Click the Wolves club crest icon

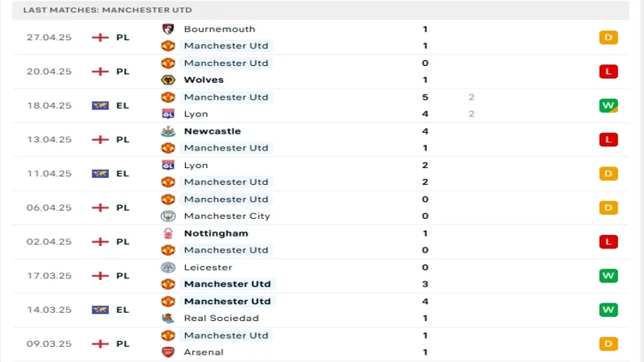click(x=167, y=80)
